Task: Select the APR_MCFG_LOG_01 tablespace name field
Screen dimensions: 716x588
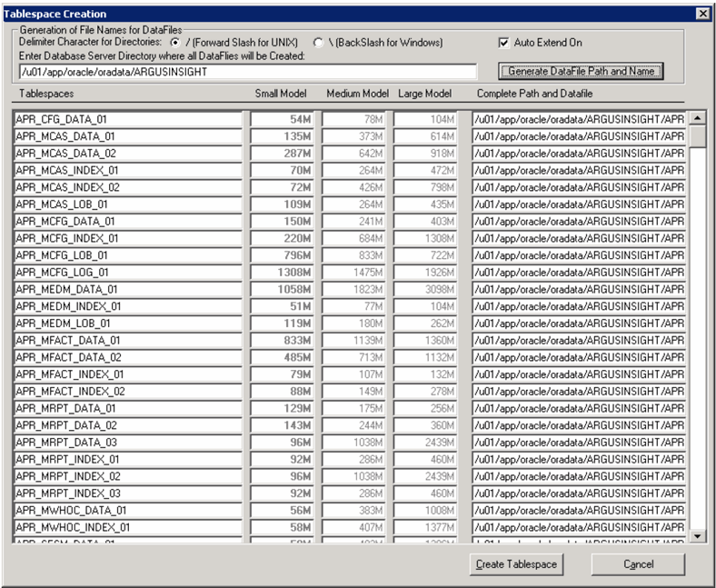Action: pos(128,273)
